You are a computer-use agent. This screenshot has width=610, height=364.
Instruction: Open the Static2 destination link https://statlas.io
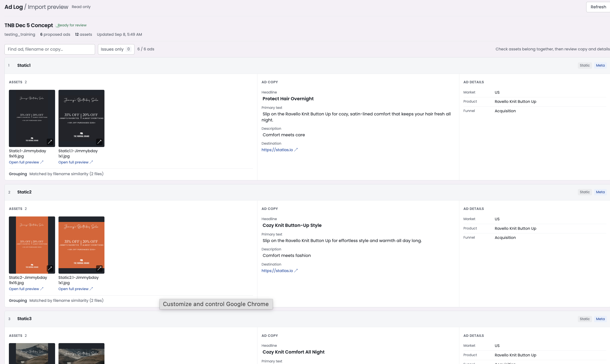280,271
